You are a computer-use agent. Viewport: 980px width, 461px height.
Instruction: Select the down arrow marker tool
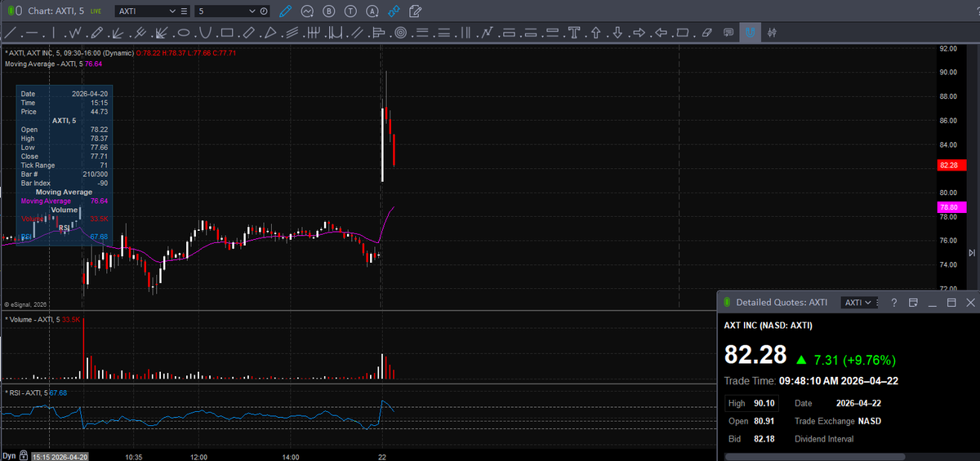(x=617, y=33)
